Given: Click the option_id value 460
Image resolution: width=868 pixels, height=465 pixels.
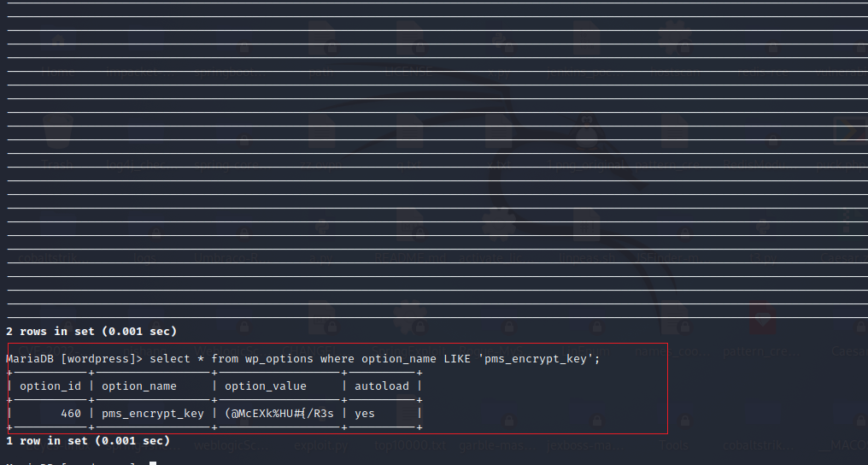Looking at the screenshot, I should (x=71, y=414).
